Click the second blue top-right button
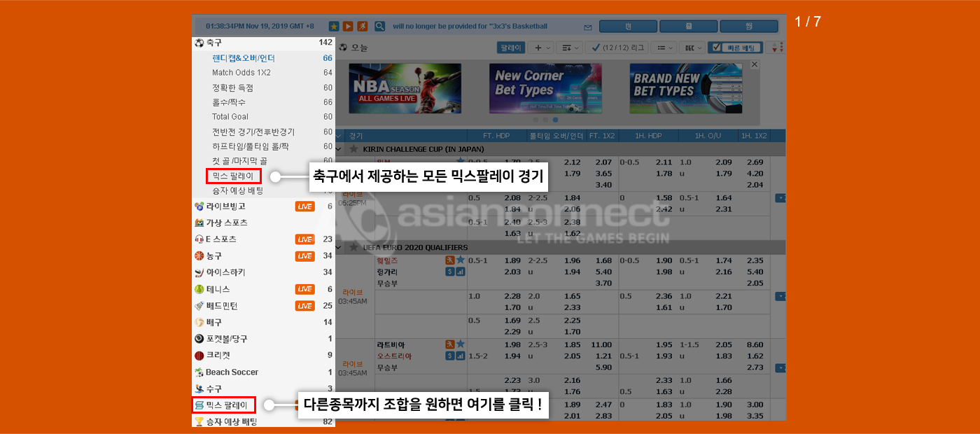 pyautogui.click(x=689, y=27)
